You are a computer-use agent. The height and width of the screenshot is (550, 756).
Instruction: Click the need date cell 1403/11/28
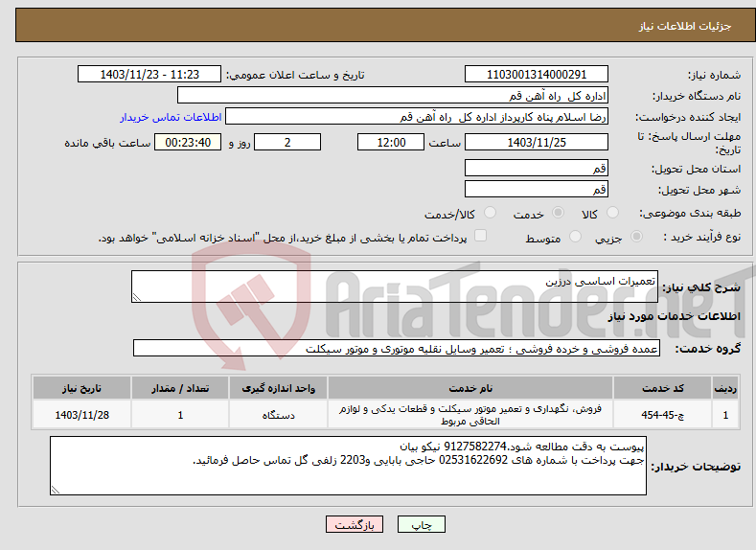[82, 415]
